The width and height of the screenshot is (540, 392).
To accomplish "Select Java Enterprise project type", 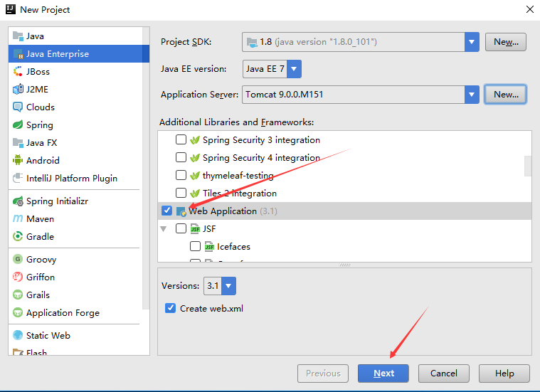I will point(57,54).
